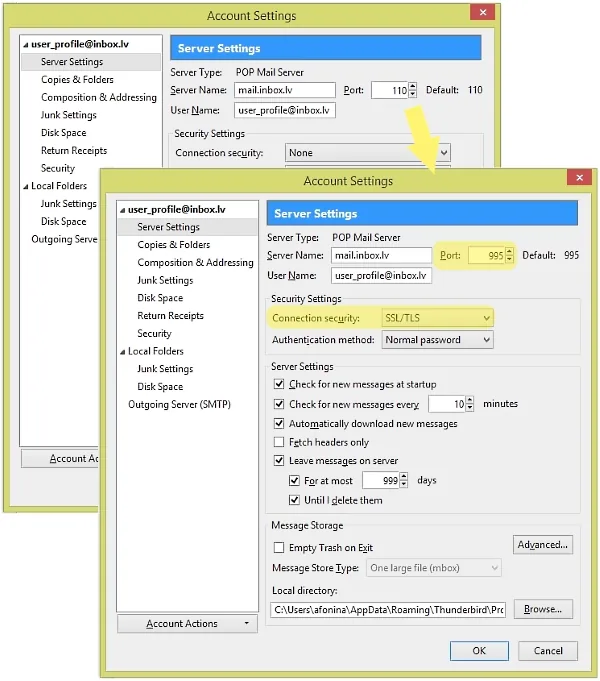Select Composition & Addressing in back window
Screen dimensions: 600x681
tap(99, 97)
